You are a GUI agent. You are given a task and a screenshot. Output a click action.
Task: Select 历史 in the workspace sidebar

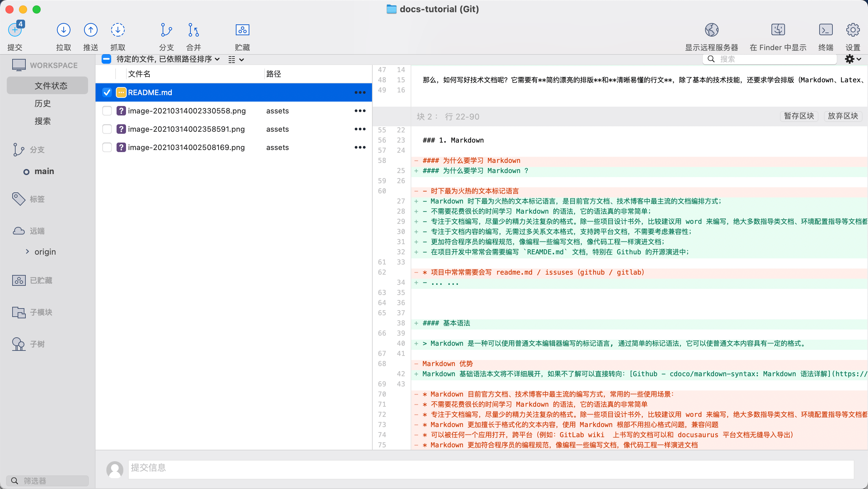(43, 103)
